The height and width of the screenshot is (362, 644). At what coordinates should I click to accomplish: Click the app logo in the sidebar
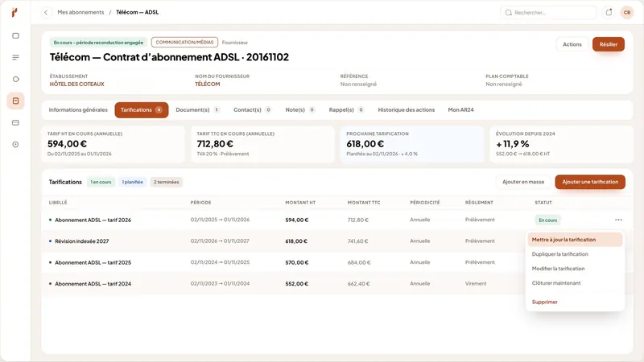coord(14,13)
